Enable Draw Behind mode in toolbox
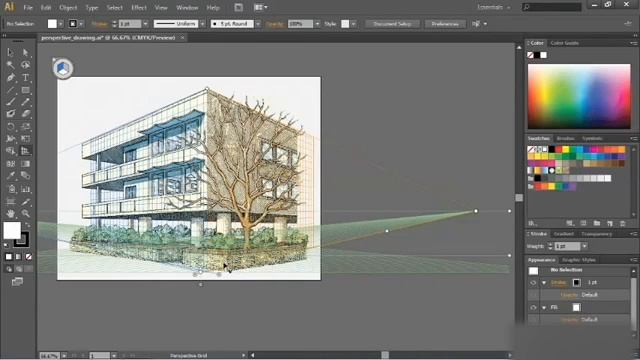 [x=19, y=269]
